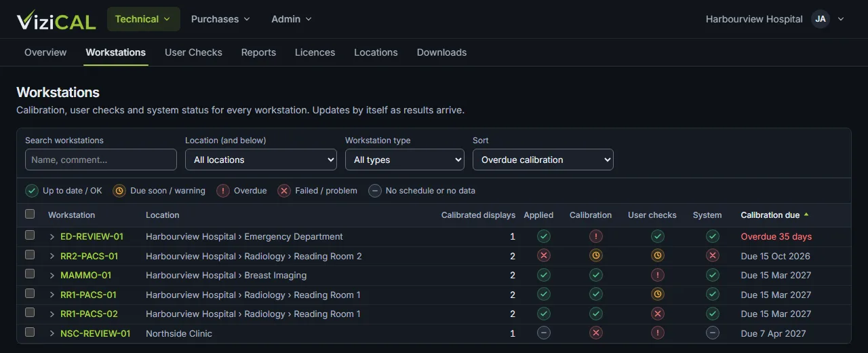Sort by the Calibration due column header
Image resolution: width=868 pixels, height=353 pixels.
pyautogui.click(x=774, y=215)
